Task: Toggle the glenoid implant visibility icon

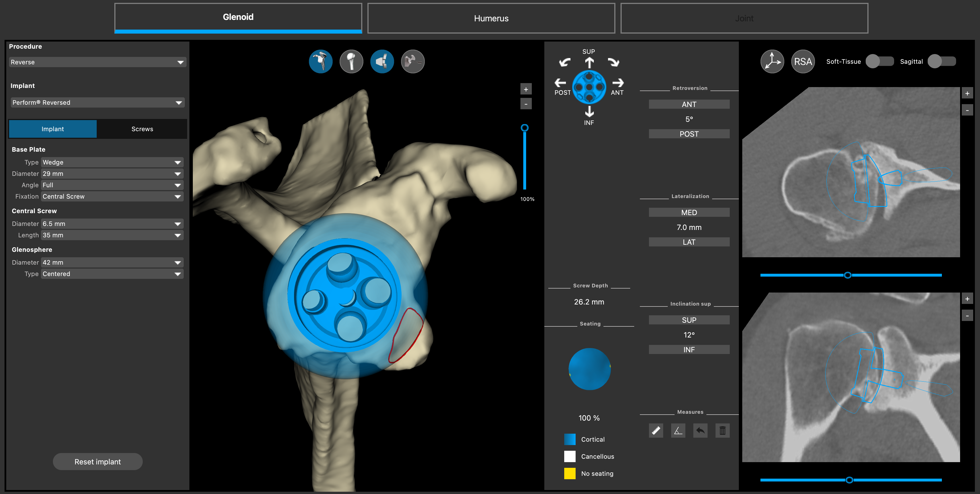Action: (x=382, y=61)
